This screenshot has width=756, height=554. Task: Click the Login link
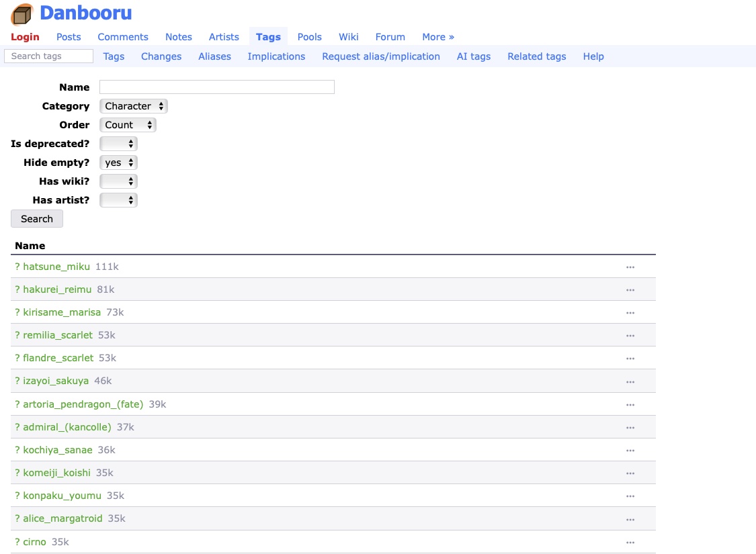coord(25,37)
